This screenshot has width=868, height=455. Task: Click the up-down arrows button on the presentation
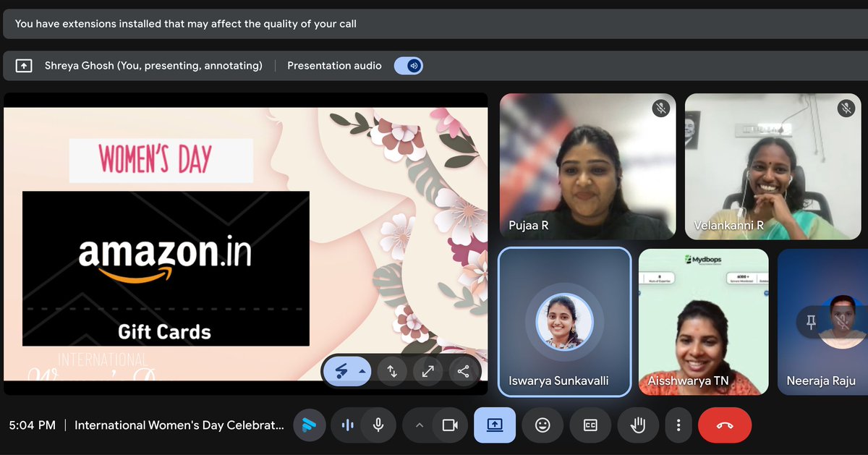[x=392, y=371]
